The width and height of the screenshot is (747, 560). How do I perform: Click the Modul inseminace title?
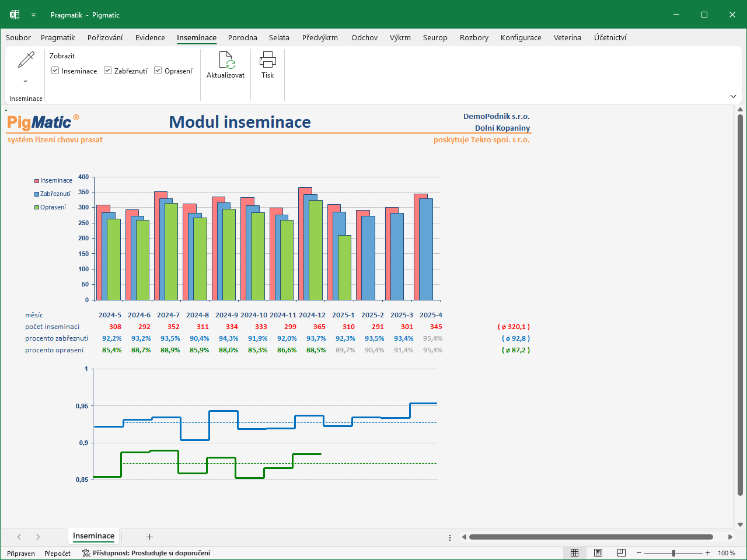click(240, 122)
